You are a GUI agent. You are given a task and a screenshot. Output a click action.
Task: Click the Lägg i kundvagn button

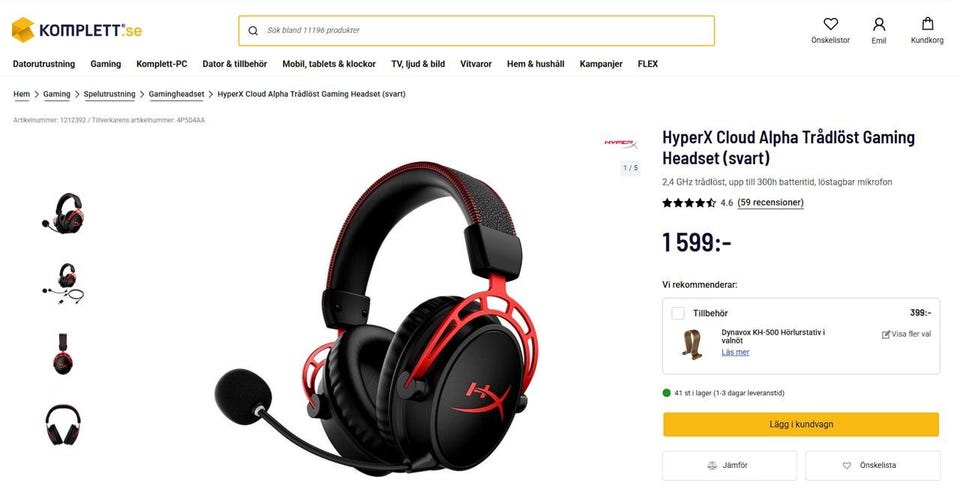[801, 425]
